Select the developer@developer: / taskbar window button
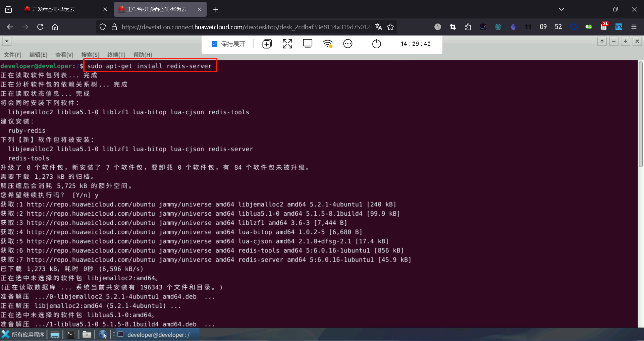This screenshot has width=644, height=341. (x=158, y=335)
